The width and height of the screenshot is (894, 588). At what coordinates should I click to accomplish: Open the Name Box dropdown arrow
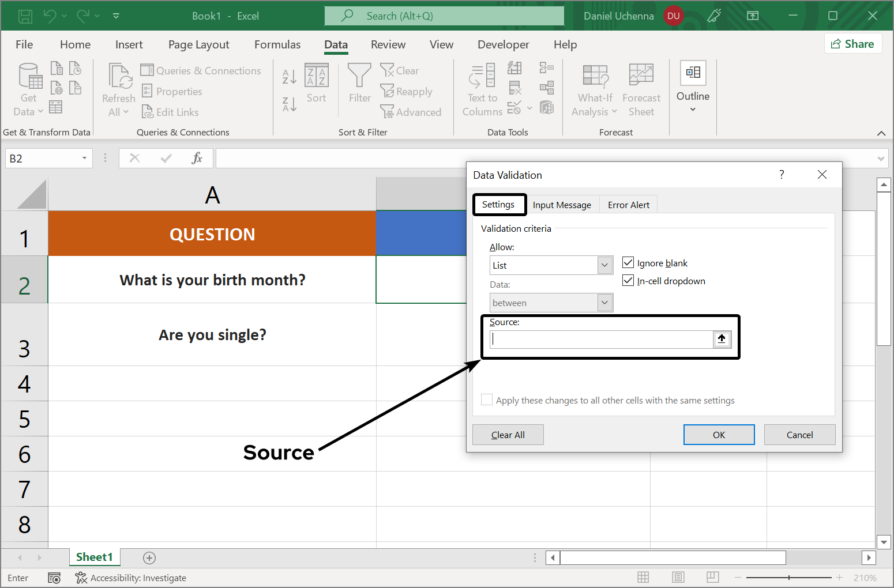[84, 157]
